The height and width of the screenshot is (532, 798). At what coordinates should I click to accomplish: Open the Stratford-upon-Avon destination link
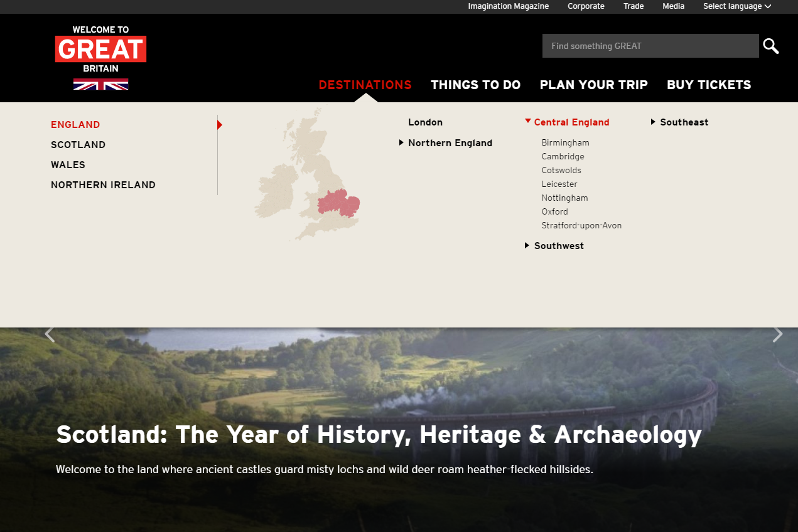pyautogui.click(x=581, y=226)
